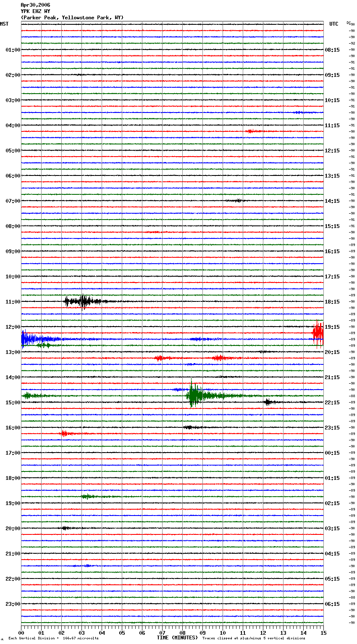Screen dimensions: 357x644
Task: Click the red clipped burst at end of 12:15 trace
Action: point(318,333)
